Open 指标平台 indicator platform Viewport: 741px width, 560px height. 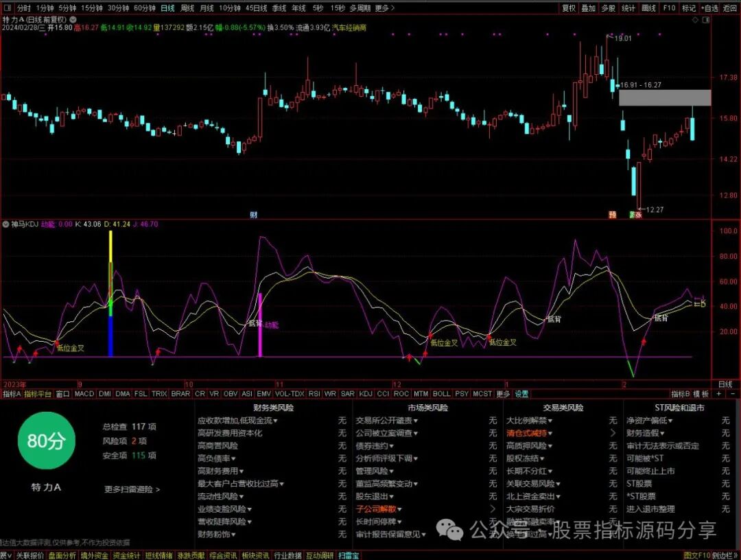[37, 394]
